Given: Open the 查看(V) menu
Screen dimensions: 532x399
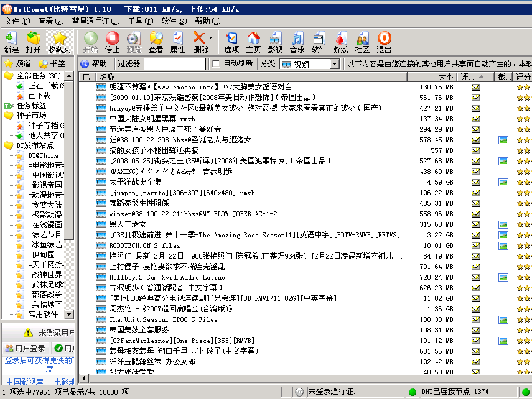Looking at the screenshot, I should pos(51,21).
